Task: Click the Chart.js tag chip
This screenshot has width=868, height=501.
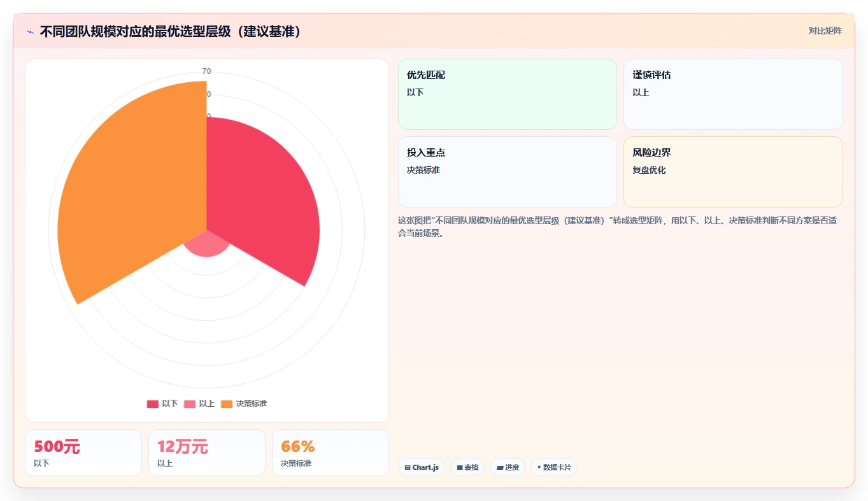Action: click(422, 467)
